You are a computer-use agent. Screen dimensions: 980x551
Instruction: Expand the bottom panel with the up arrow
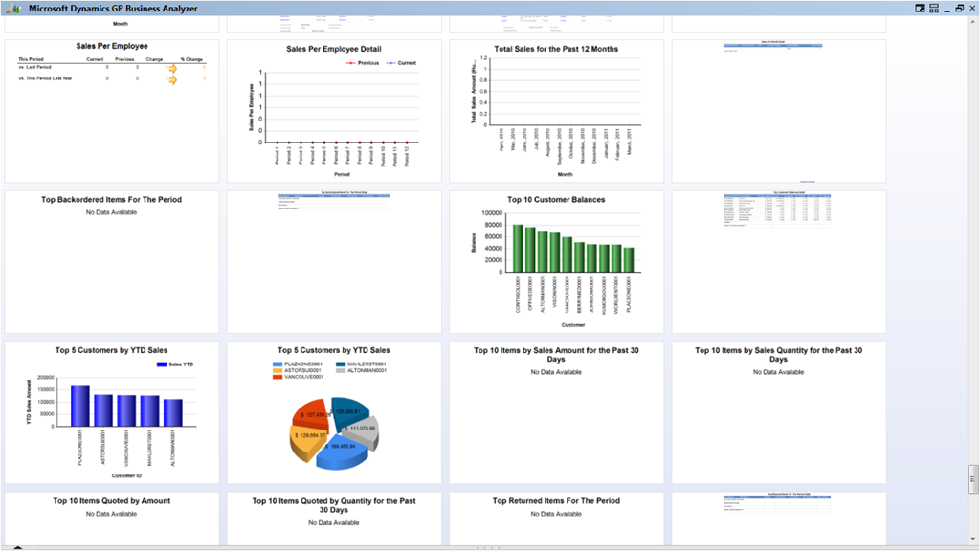17,548
